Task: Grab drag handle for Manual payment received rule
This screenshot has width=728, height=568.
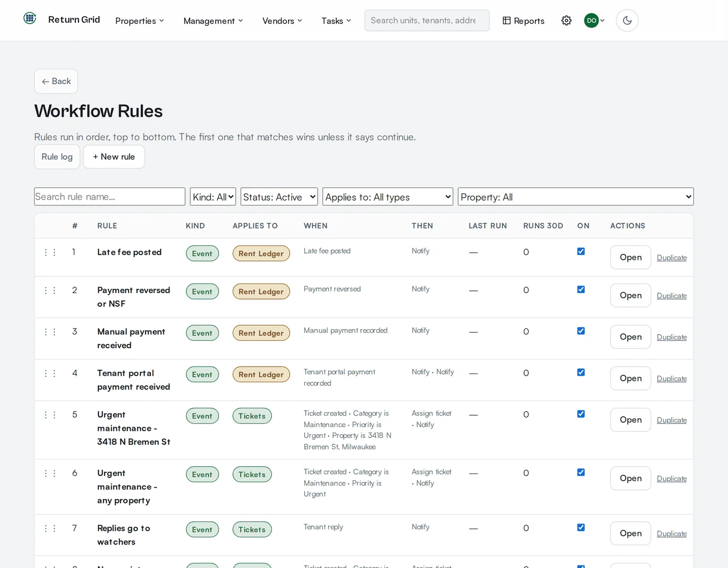Action: coord(50,332)
